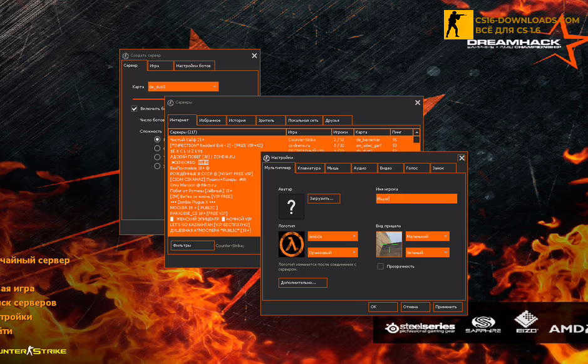Open the Игра tab in Создать сервер

(160, 66)
